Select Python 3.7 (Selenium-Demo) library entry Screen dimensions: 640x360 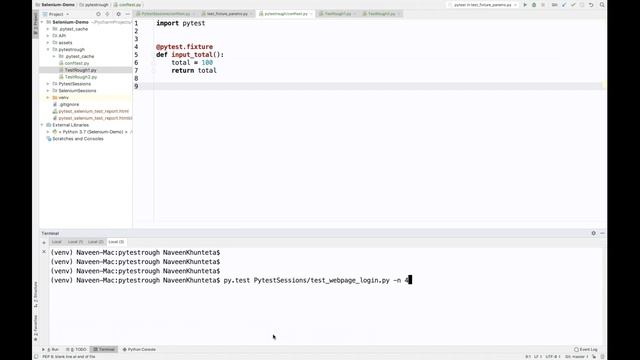pos(93,132)
